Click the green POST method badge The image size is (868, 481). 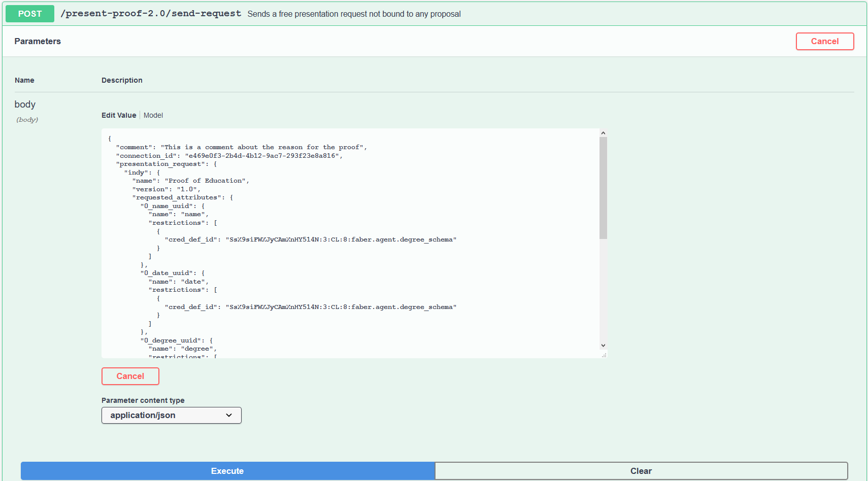point(30,14)
